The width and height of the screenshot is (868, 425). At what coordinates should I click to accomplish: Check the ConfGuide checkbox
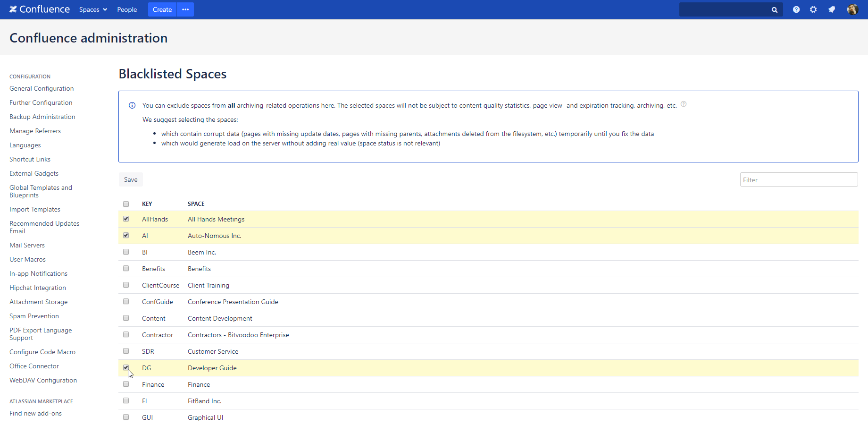point(126,301)
